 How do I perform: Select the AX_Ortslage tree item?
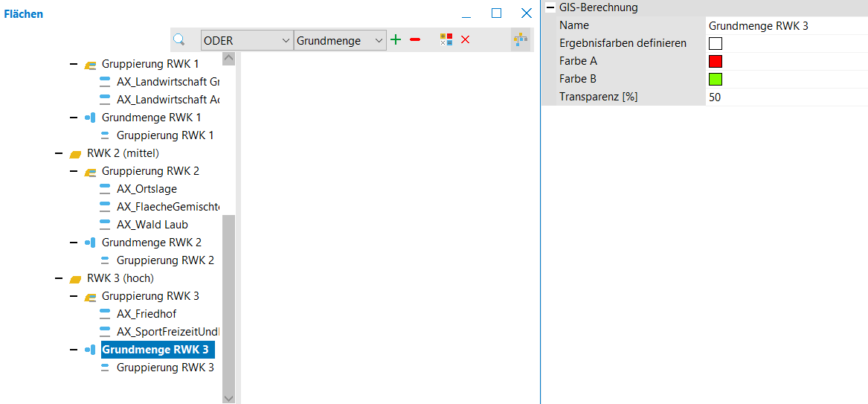147,189
